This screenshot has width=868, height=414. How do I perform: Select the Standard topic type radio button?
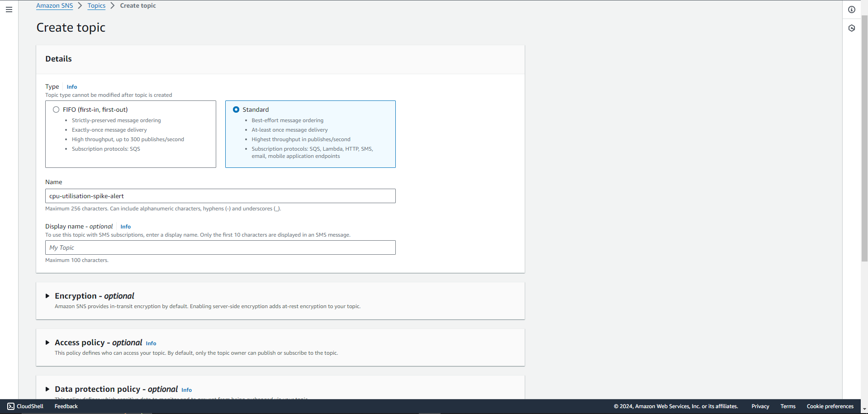click(x=236, y=109)
